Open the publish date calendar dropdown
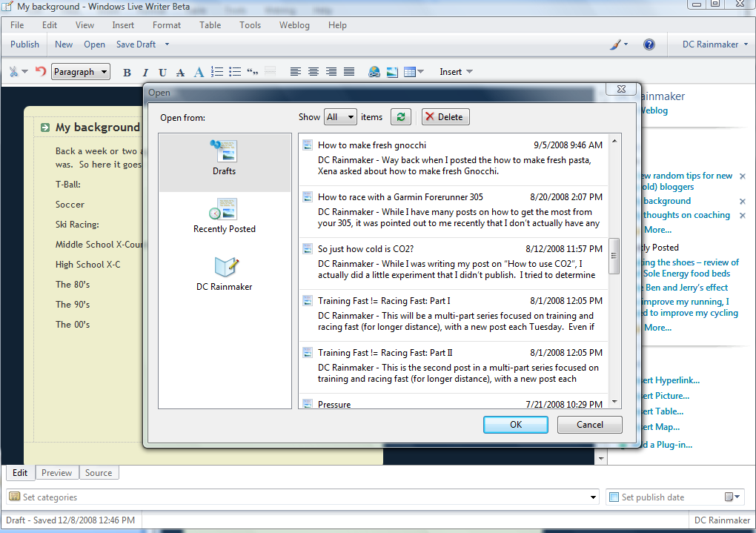Screen dimensions: 756x533 pyautogui.click(x=732, y=497)
